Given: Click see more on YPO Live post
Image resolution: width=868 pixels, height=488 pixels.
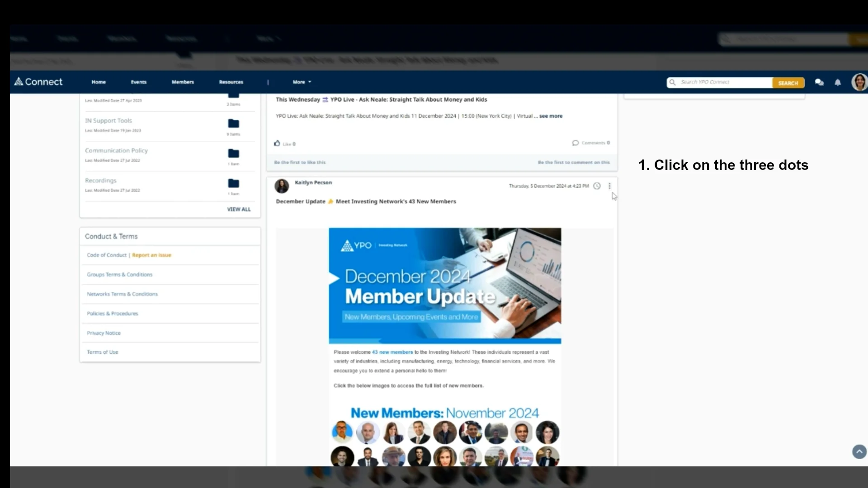Looking at the screenshot, I should pyautogui.click(x=551, y=116).
